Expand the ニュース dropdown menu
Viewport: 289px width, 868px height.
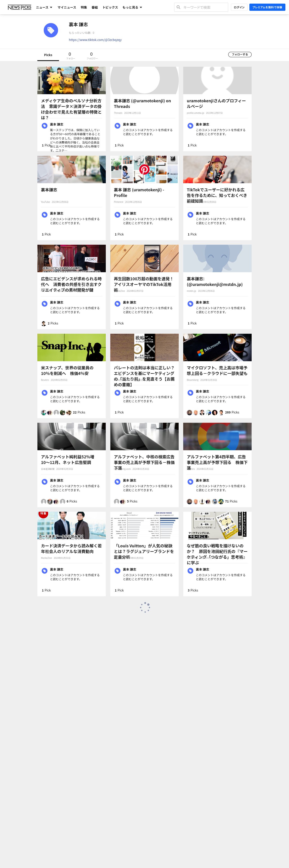coord(44,7)
